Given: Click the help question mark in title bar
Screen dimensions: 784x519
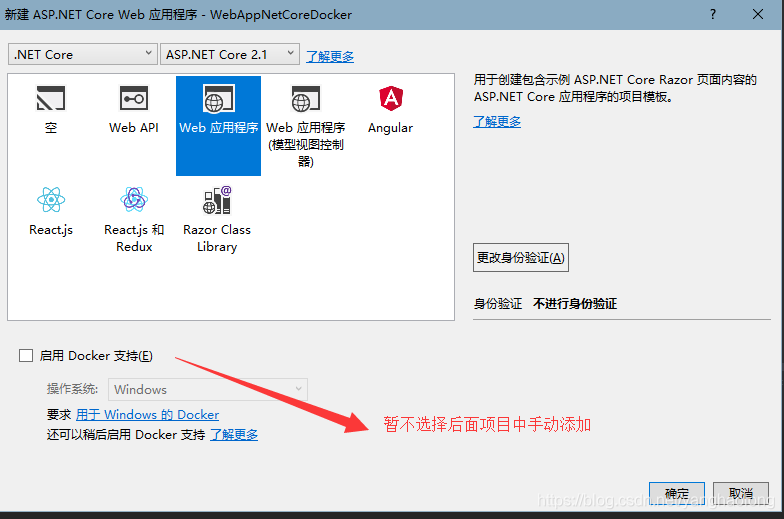Looking at the screenshot, I should pos(713,14).
